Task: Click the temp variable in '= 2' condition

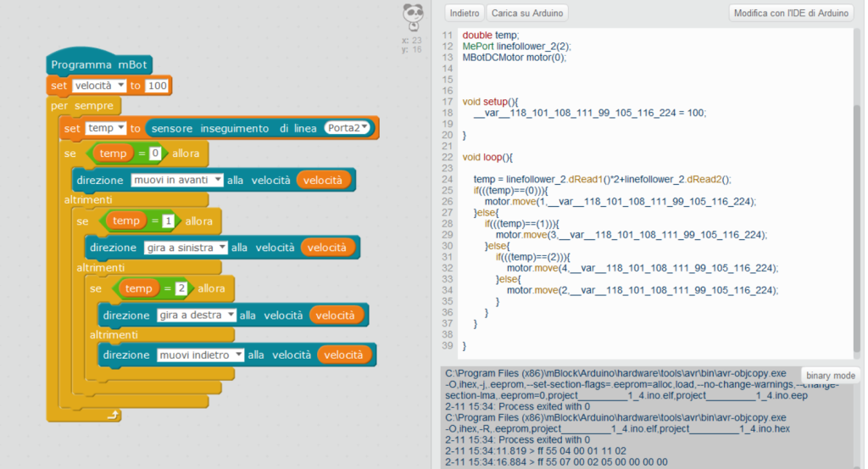Action: click(138, 288)
